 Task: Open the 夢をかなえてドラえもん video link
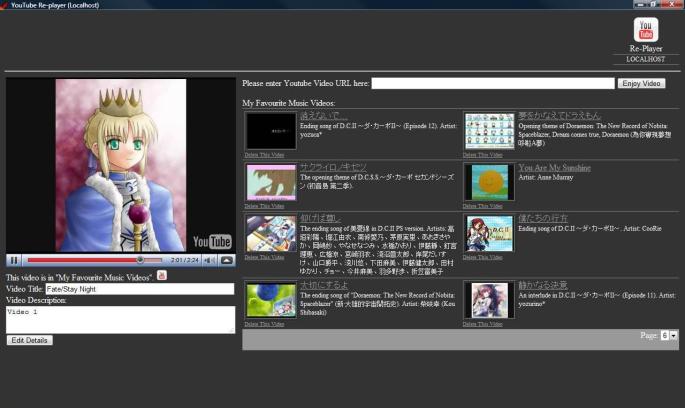(560, 116)
